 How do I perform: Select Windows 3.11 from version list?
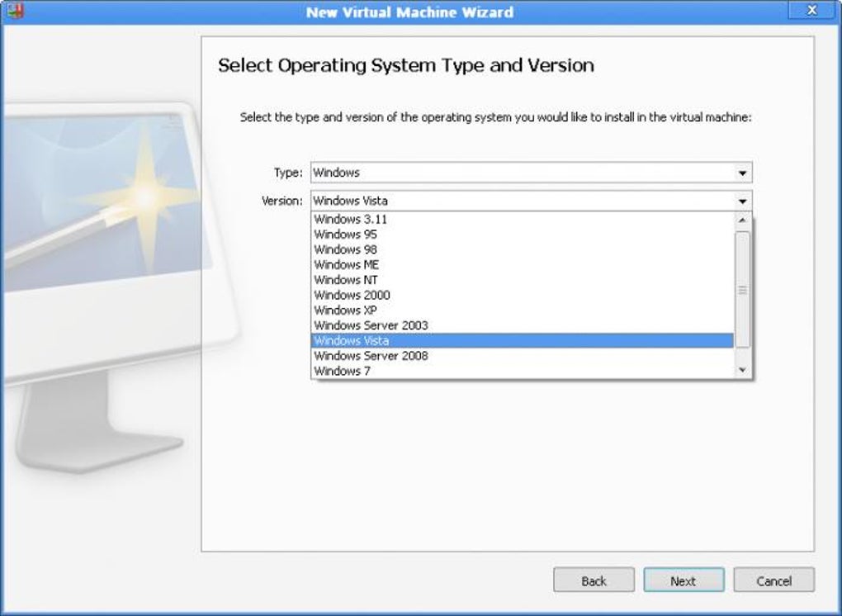tap(522, 219)
